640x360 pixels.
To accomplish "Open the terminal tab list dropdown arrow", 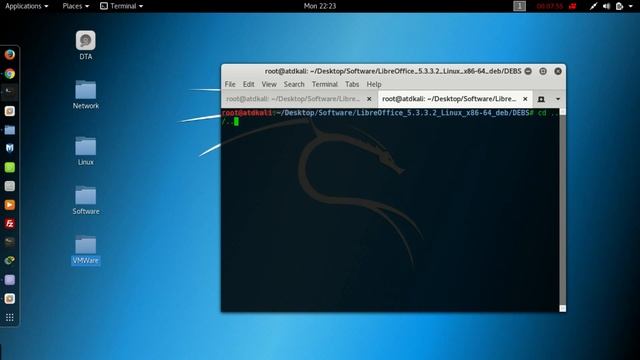I will pos(558,99).
